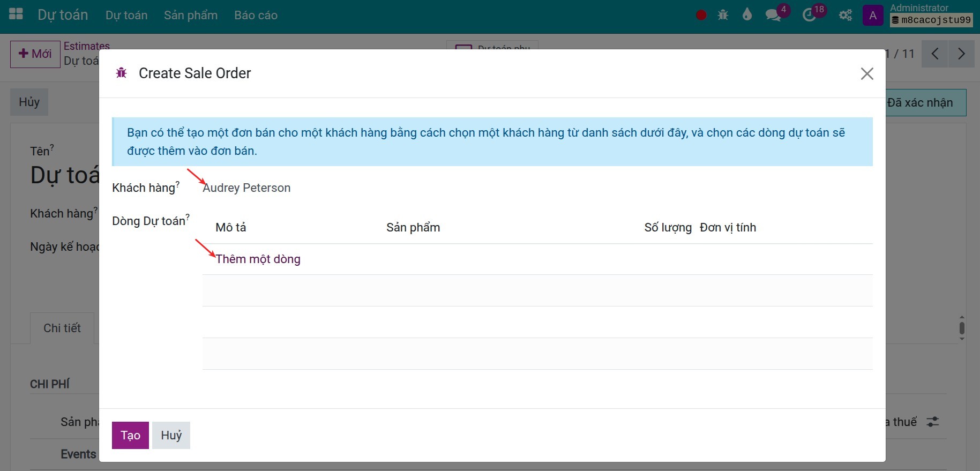The width and height of the screenshot is (980, 471).
Task: Click the Đã xác nhận status stage
Action: (920, 102)
